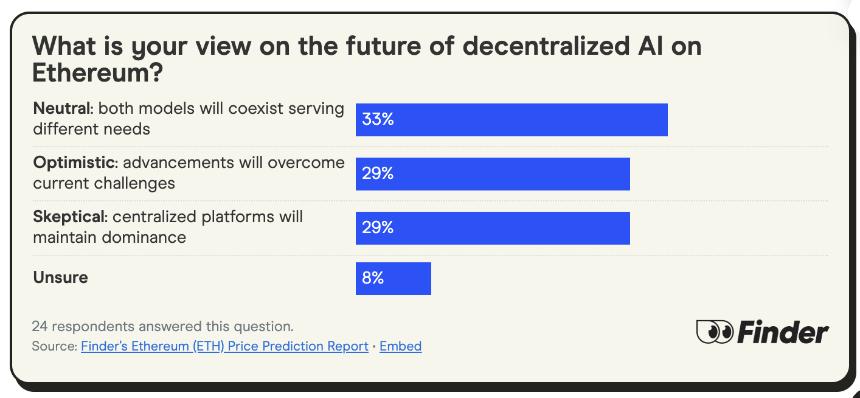The height and width of the screenshot is (398, 860).
Task: Click the Neutral answer label
Action: coord(189,119)
